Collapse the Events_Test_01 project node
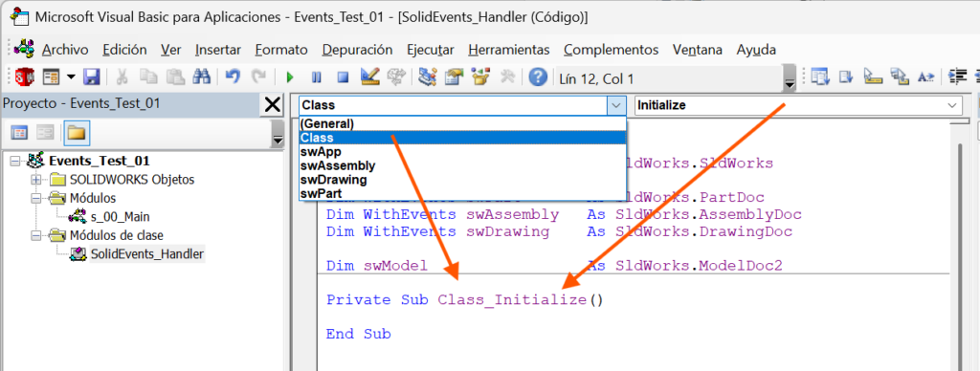 pos(15,162)
